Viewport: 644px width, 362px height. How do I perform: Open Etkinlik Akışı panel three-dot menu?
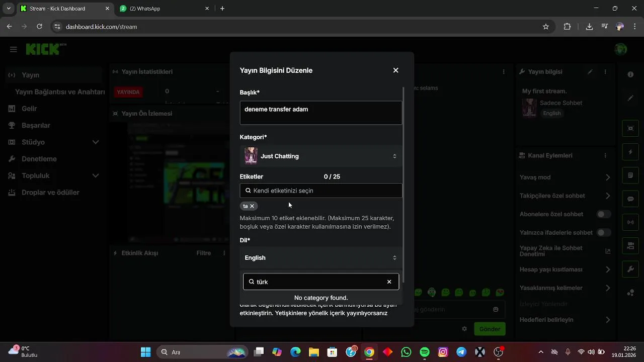click(224, 253)
